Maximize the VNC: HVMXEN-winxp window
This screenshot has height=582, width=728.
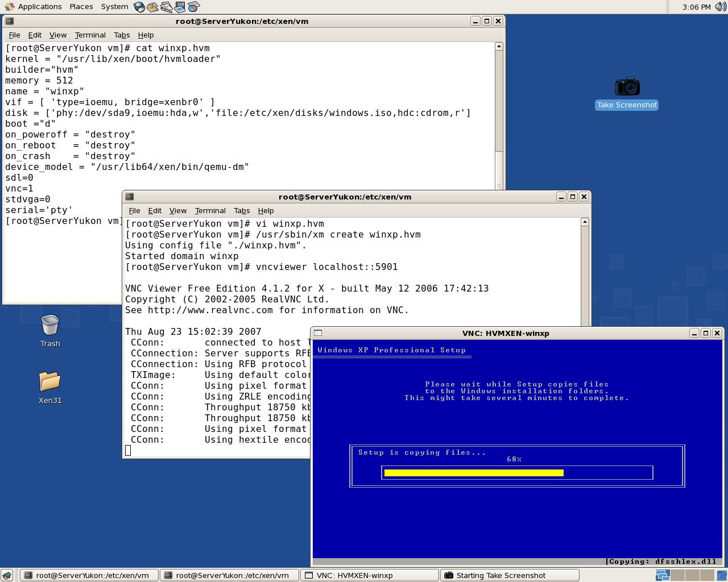(706, 333)
